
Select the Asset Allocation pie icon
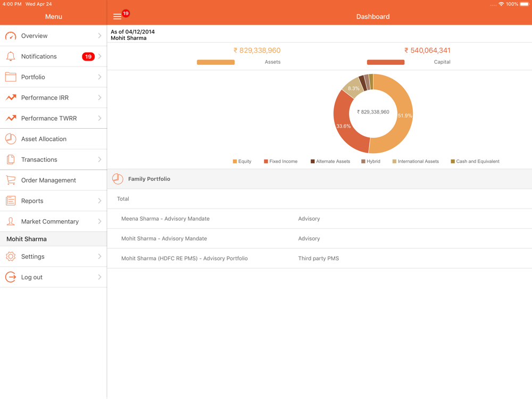(x=11, y=139)
